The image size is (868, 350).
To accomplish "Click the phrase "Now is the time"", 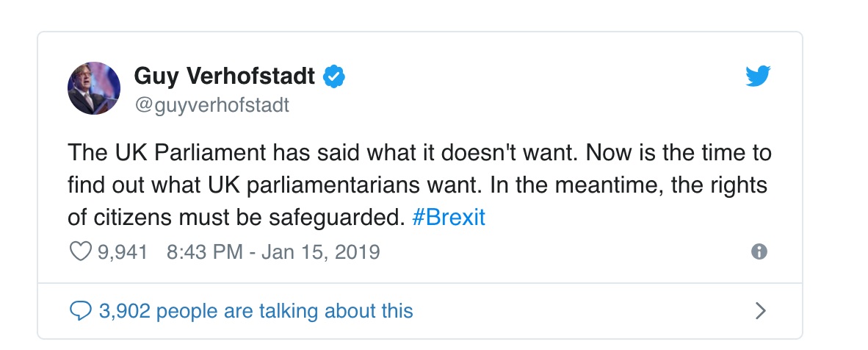I will 665,153.
